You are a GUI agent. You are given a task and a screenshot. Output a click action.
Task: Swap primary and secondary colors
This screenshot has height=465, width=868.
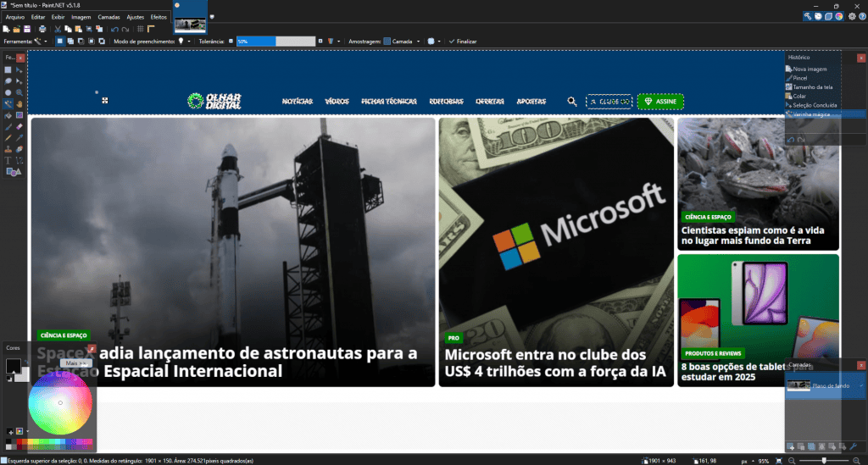point(25,363)
